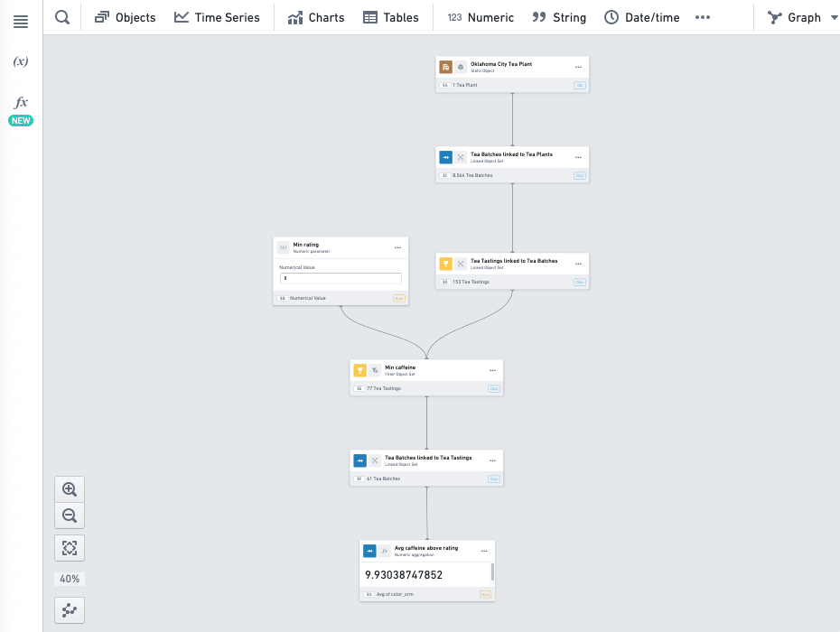Click the blue icon on Tea Batches linked to Tea Tastings
Screen dimensions: 840x632
click(x=360, y=460)
